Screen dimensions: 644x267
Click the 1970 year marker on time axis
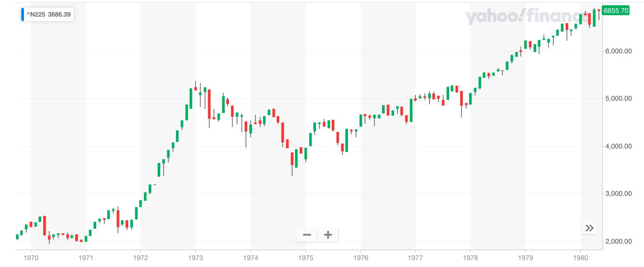click(x=31, y=259)
